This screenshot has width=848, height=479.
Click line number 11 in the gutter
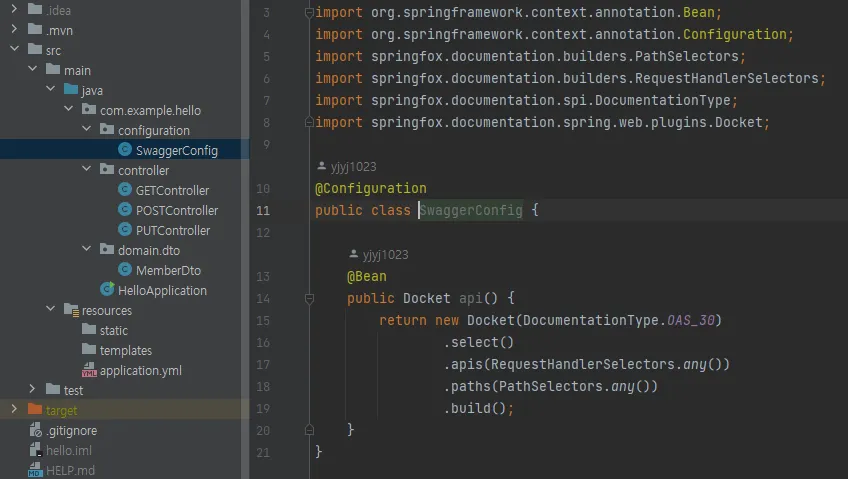[263, 210]
